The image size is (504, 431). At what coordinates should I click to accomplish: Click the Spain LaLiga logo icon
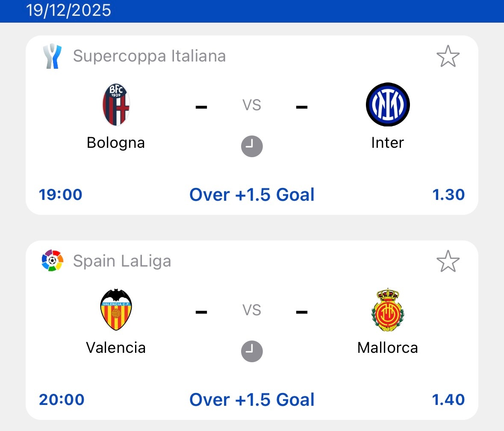click(x=53, y=261)
